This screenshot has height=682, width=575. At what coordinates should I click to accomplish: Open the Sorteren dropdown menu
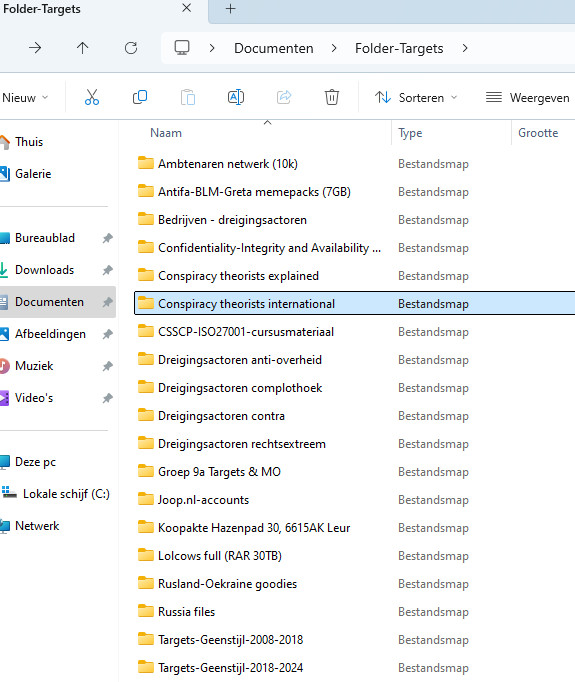point(416,97)
